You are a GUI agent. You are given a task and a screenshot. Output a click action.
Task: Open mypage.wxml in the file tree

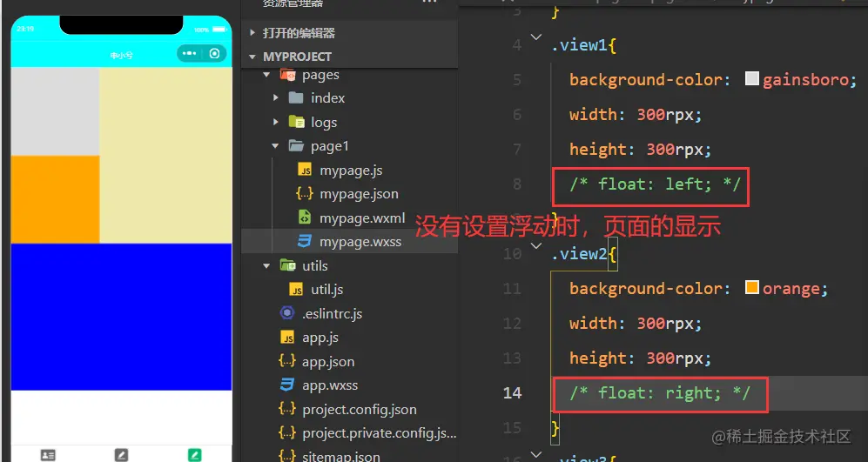coord(362,218)
